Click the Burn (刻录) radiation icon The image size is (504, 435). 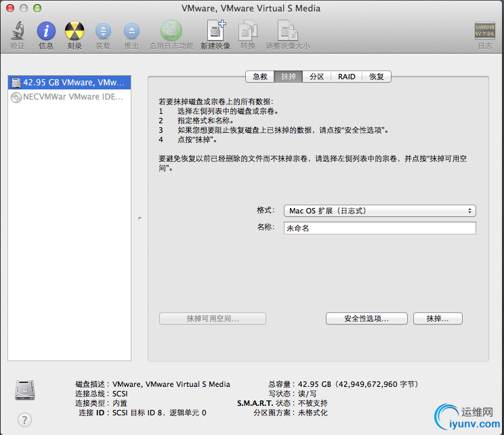[75, 31]
